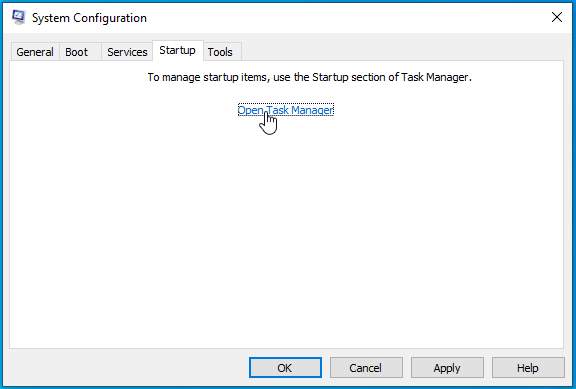Switch to the General tab
576x389 pixels.
(35, 52)
